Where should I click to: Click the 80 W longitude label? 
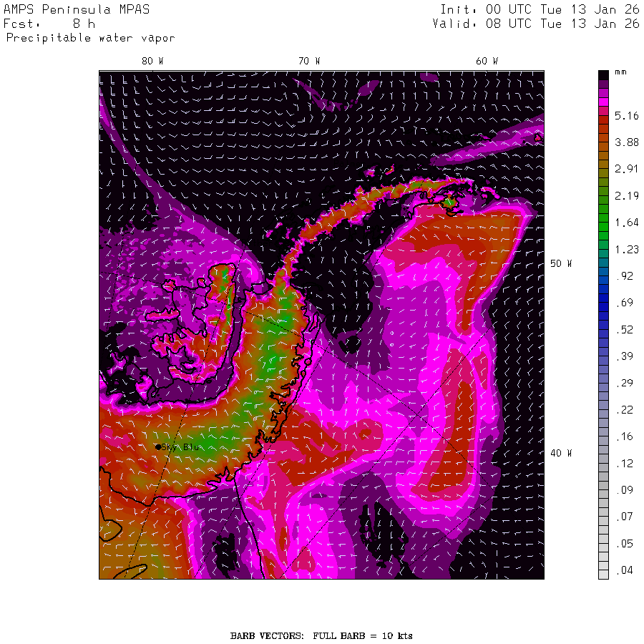152,62
